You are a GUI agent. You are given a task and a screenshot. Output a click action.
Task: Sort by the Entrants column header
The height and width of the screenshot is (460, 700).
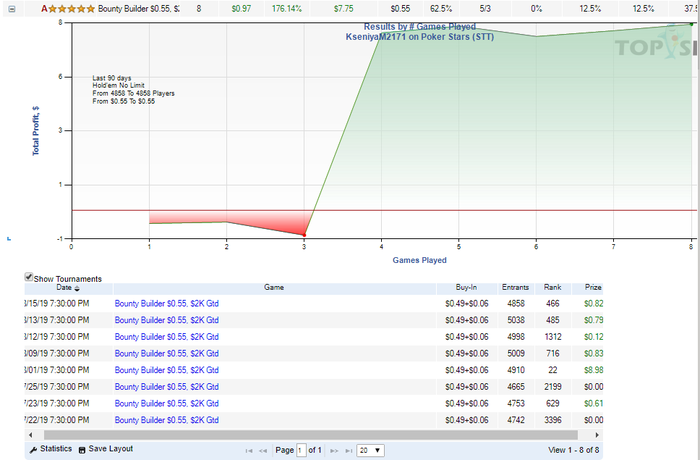[x=516, y=288]
